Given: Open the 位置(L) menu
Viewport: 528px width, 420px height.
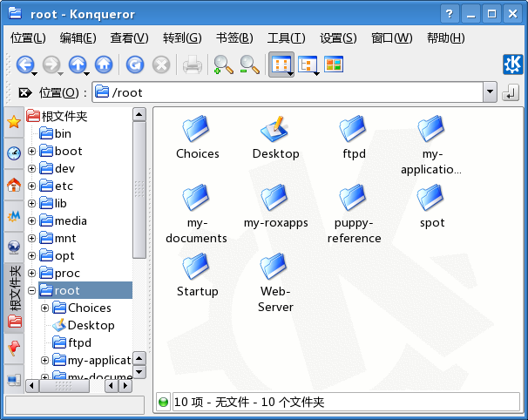Looking at the screenshot, I should [x=28, y=38].
